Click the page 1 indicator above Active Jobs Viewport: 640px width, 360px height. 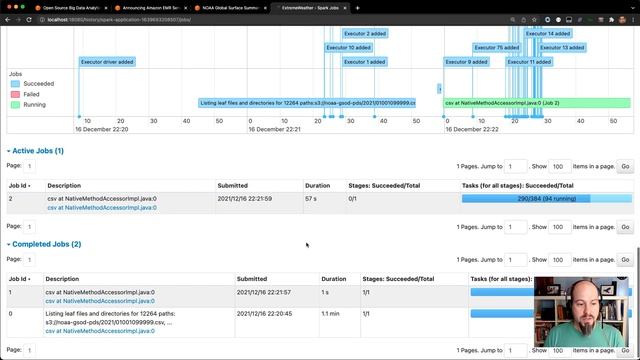(29, 166)
